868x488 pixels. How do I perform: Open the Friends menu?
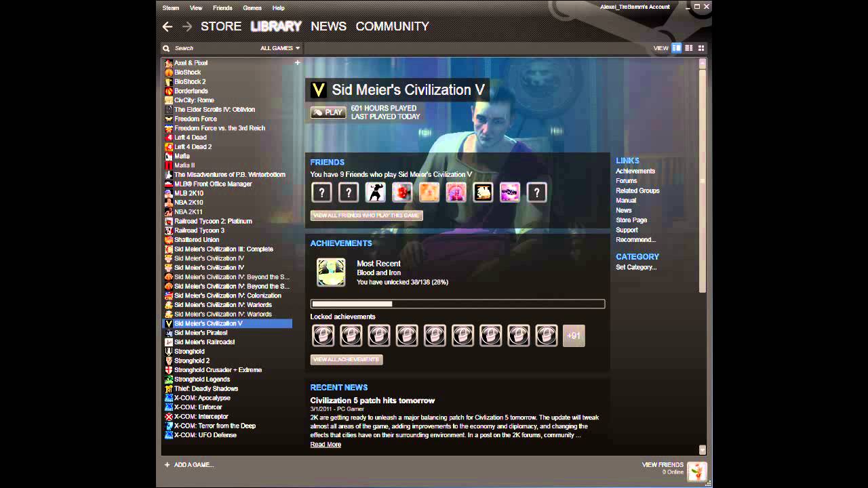(x=222, y=8)
